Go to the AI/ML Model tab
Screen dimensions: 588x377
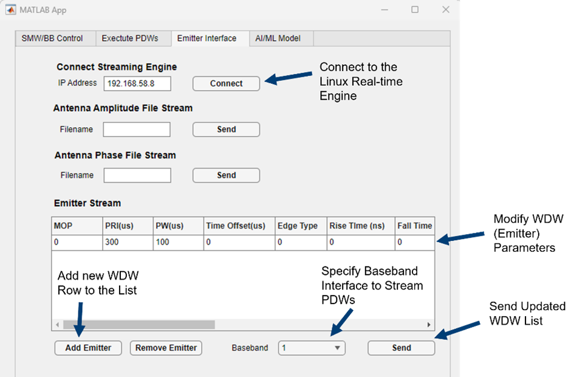[x=276, y=38]
